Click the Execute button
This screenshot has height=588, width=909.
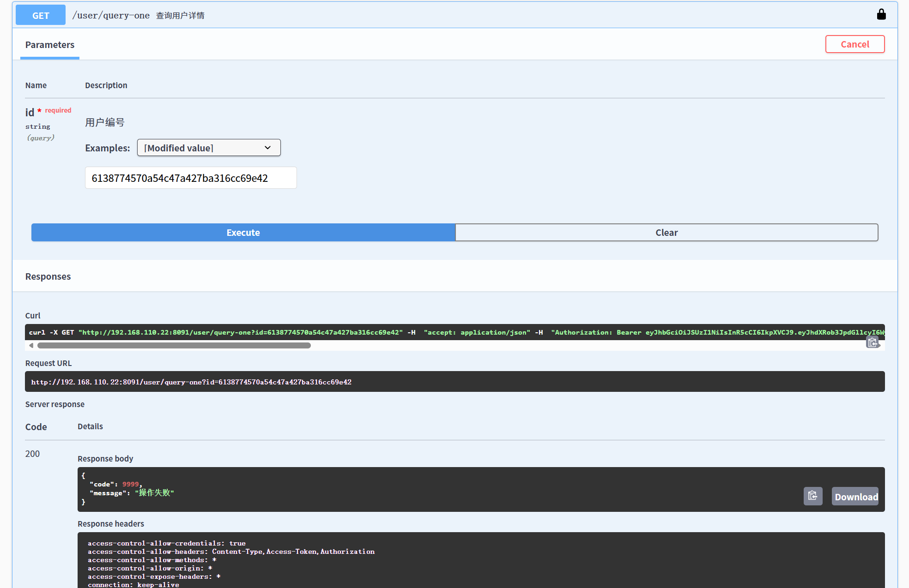(243, 233)
